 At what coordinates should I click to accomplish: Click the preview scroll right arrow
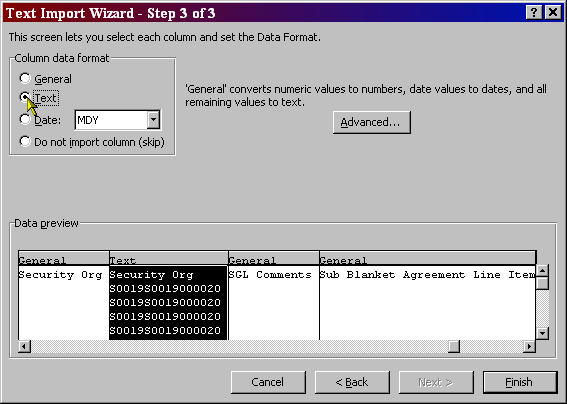529,346
